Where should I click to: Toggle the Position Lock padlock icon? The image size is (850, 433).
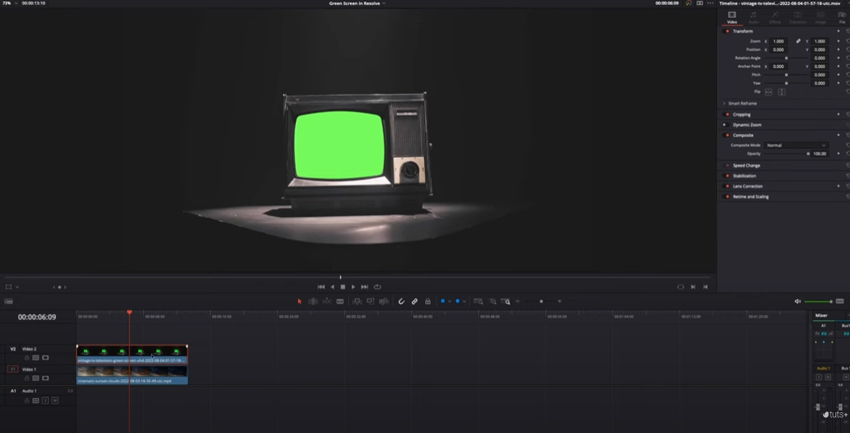(428, 301)
